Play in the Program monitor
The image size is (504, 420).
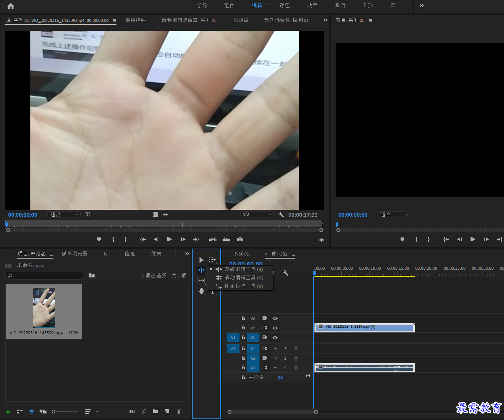point(473,239)
